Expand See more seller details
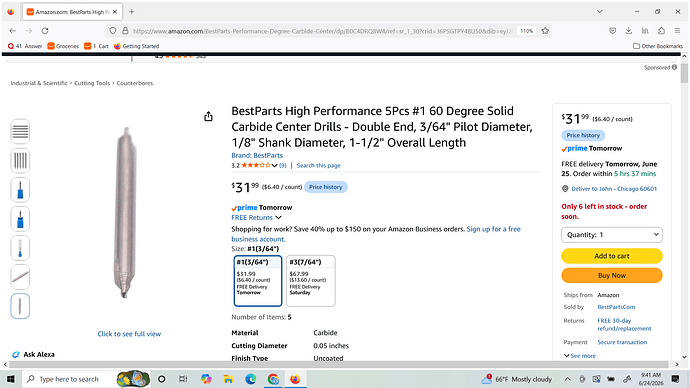Viewport: 690px width, 388px height. pos(580,356)
